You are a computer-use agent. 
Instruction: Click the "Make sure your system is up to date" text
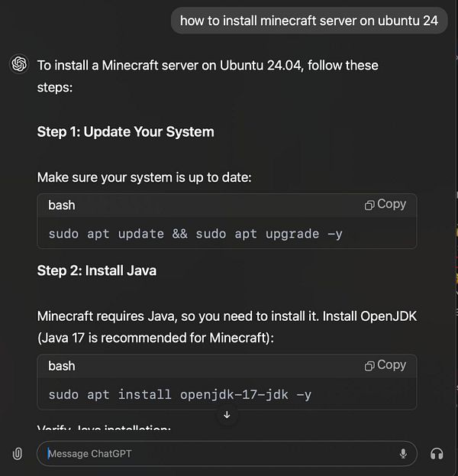[x=144, y=178]
